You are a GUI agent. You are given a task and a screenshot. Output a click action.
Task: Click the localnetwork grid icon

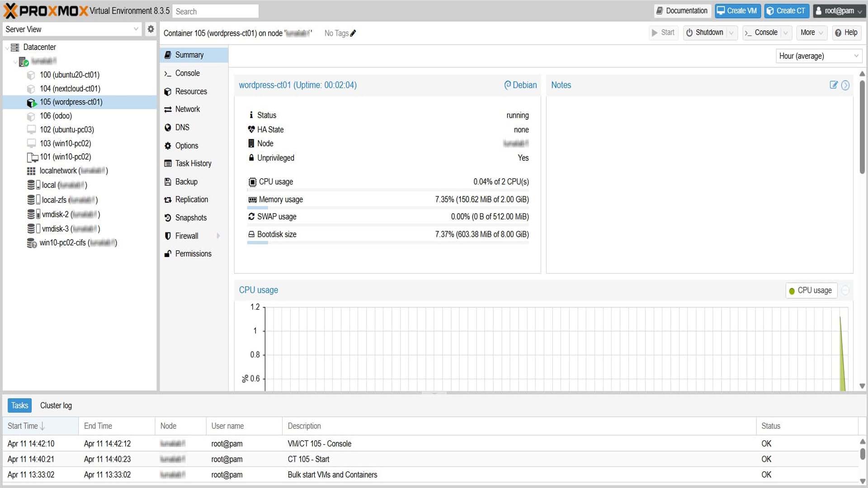(x=31, y=171)
